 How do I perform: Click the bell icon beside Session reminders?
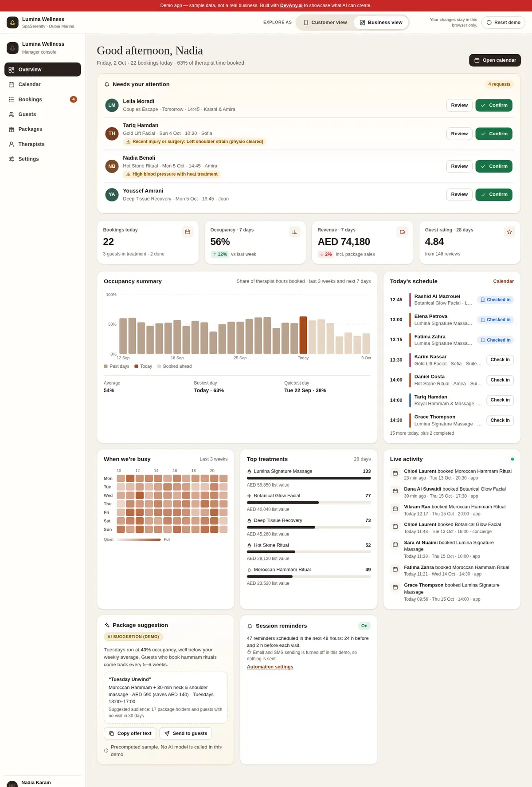[250, 626]
